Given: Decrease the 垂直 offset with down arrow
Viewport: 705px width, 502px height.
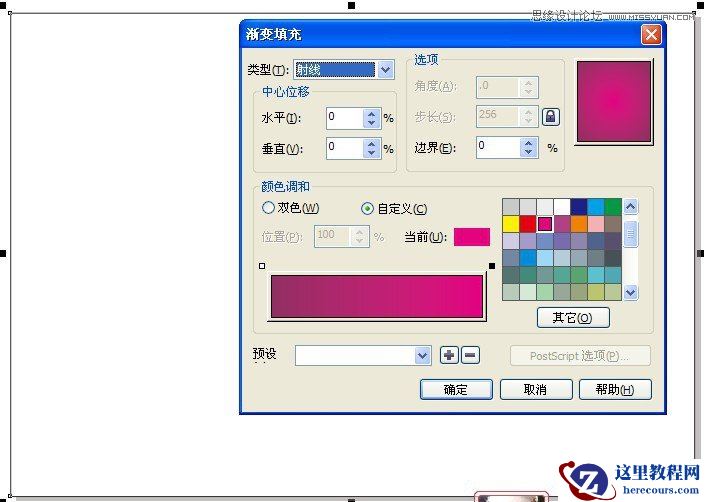Looking at the screenshot, I should (371, 153).
